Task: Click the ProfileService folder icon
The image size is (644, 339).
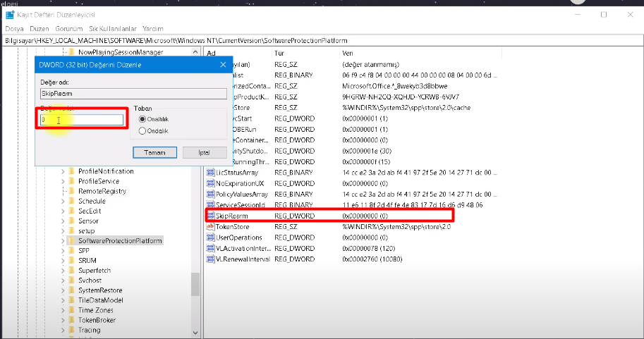Action: point(71,181)
